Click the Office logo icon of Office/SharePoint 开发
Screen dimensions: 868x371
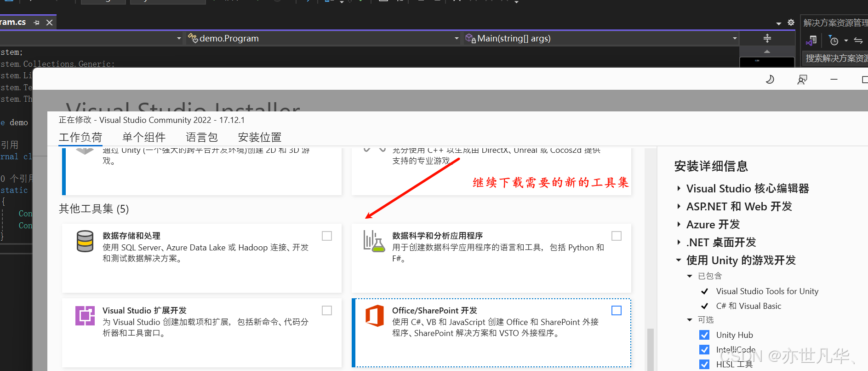[x=374, y=316]
